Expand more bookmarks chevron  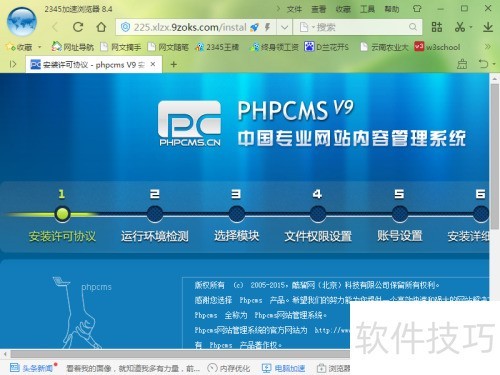point(487,47)
